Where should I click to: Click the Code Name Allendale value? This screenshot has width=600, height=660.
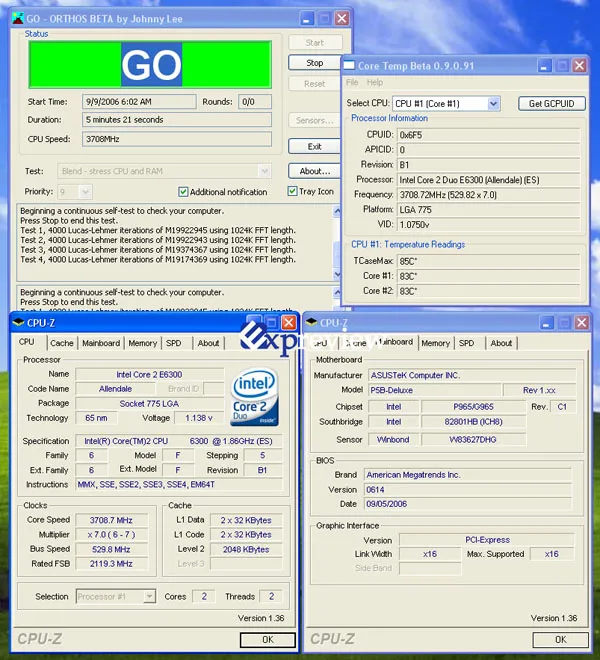pyautogui.click(x=116, y=389)
